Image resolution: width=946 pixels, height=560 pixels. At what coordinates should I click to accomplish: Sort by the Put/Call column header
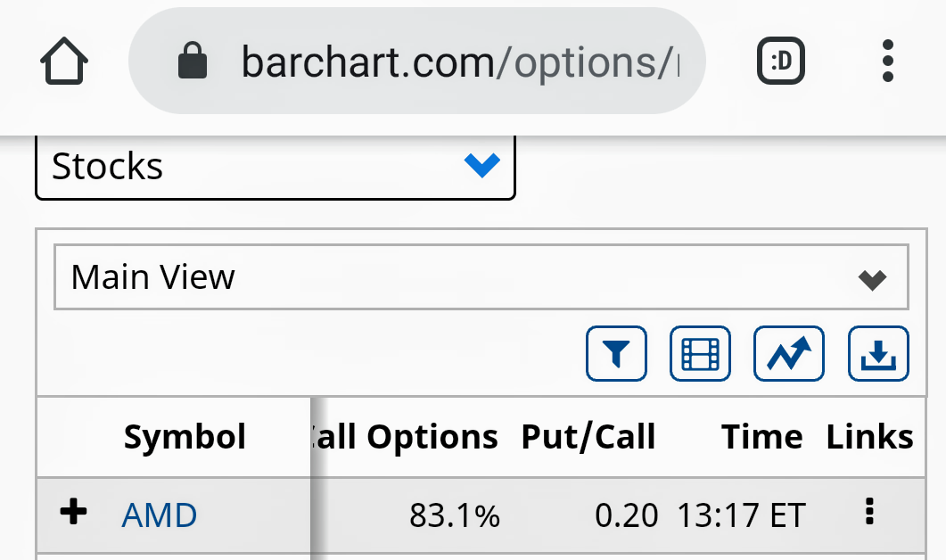[588, 437]
